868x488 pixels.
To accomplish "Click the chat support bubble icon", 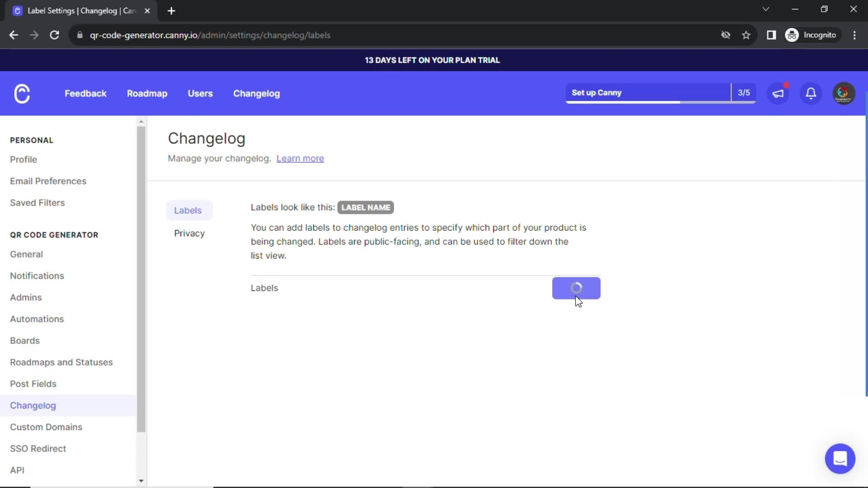I will click(840, 458).
